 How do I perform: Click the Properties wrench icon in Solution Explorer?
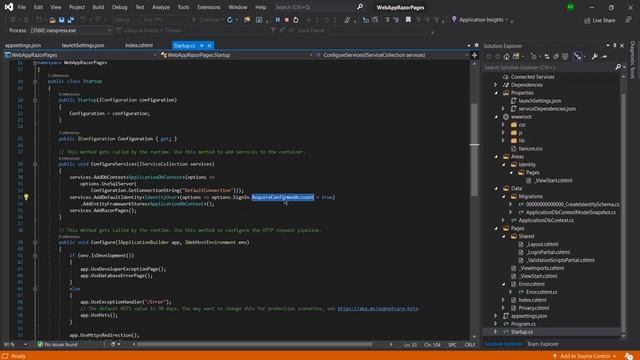[x=595, y=56]
